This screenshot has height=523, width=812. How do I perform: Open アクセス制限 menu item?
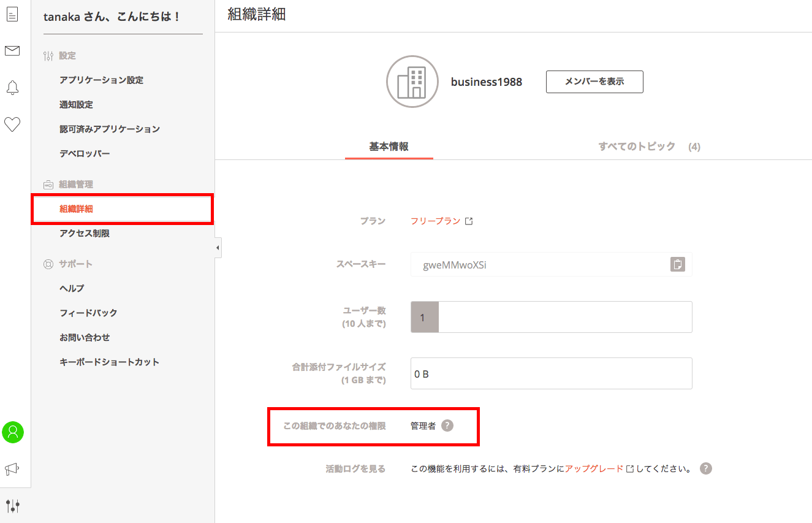pyautogui.click(x=85, y=233)
